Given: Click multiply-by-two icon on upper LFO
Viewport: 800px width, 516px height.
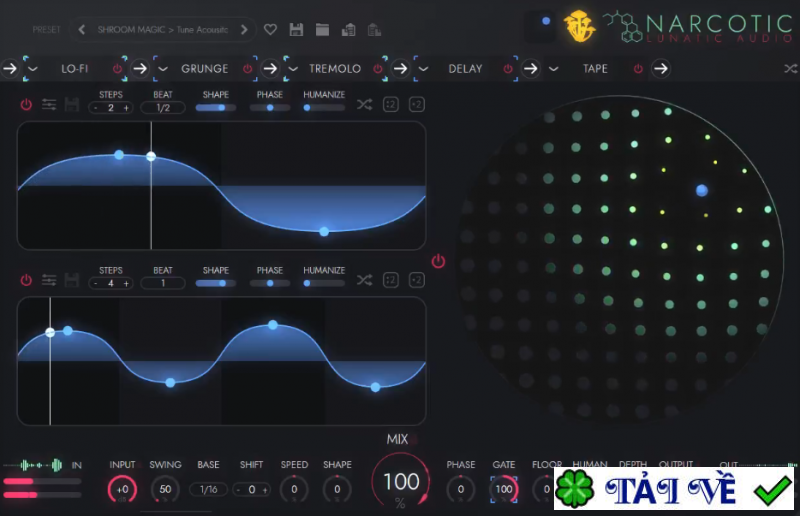Looking at the screenshot, I should 416,105.
